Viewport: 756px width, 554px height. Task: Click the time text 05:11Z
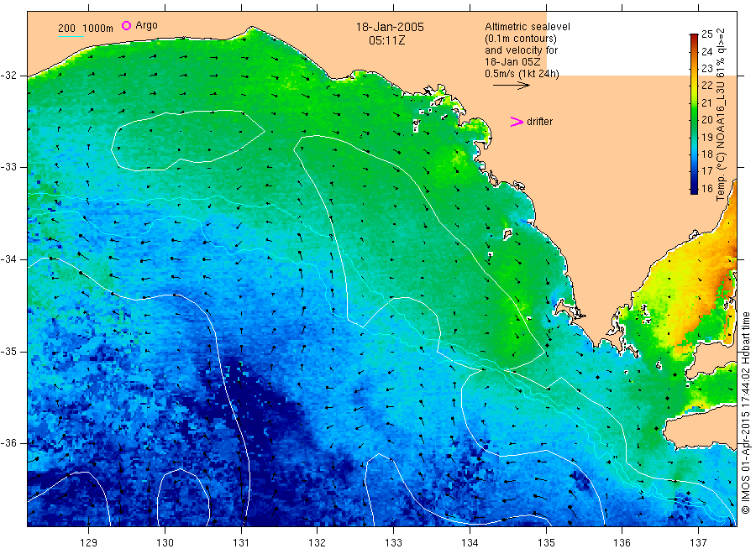pyautogui.click(x=387, y=40)
